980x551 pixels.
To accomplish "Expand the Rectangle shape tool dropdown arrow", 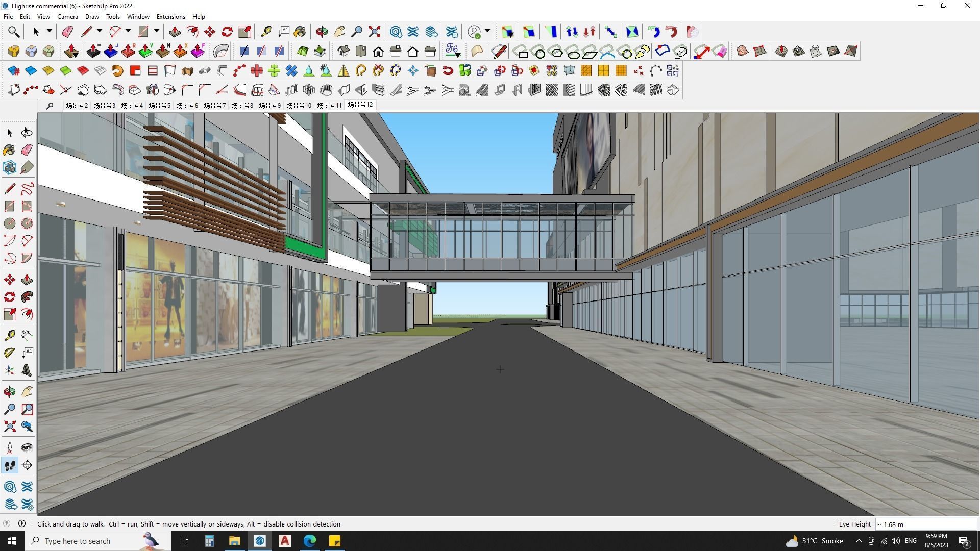I will (157, 31).
